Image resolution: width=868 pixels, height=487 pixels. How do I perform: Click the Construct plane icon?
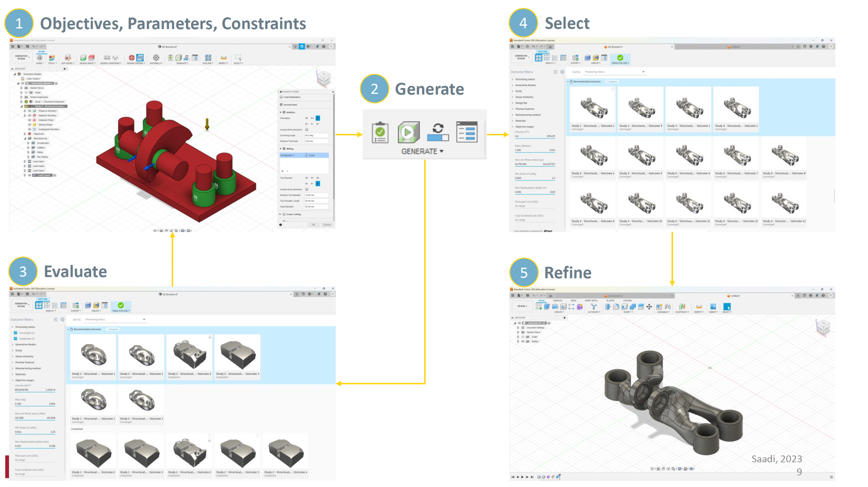[682, 307]
